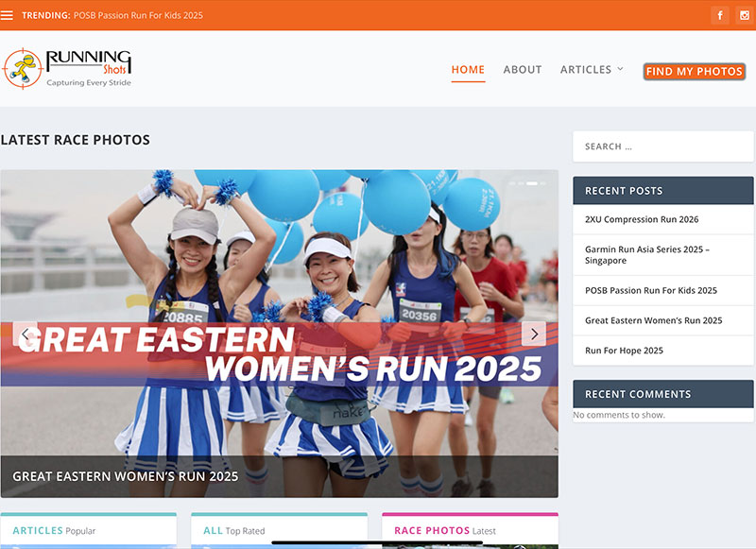Open Great Eastern Women's Run 2025 sidebar post

pyautogui.click(x=653, y=320)
